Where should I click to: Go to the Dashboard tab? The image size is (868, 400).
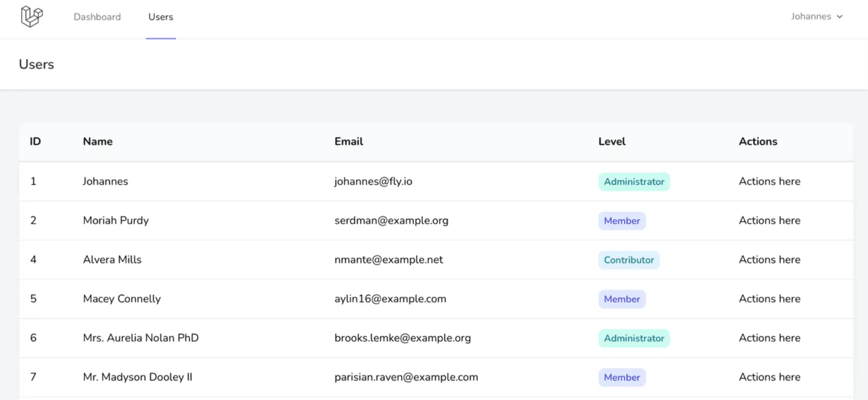point(97,17)
